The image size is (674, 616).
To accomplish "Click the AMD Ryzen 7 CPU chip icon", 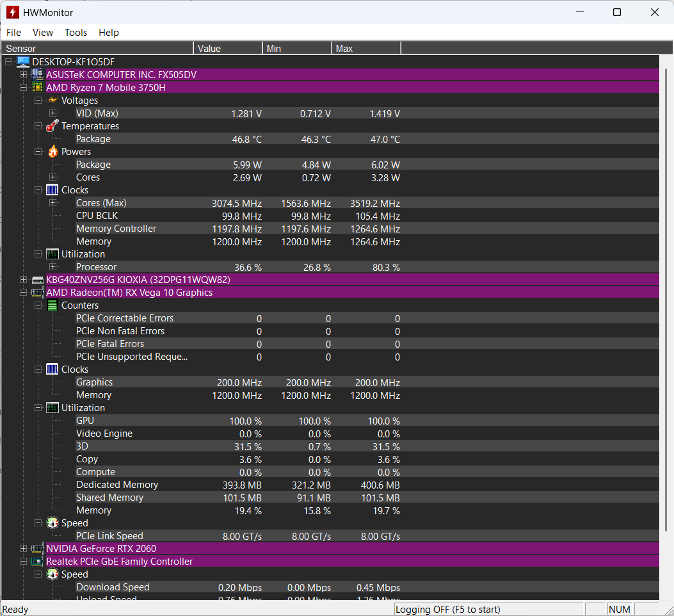I will [37, 87].
